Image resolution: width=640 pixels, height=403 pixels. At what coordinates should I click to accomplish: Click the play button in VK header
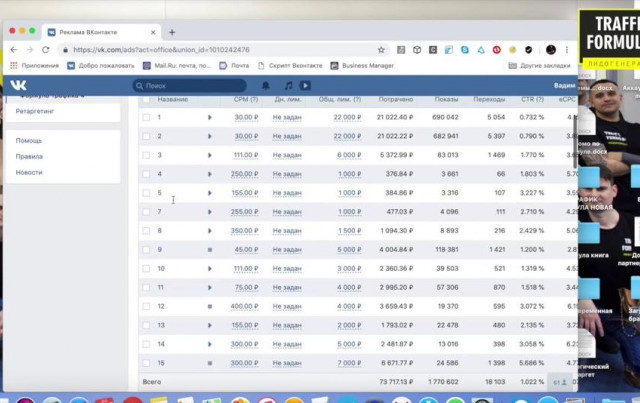coord(305,86)
